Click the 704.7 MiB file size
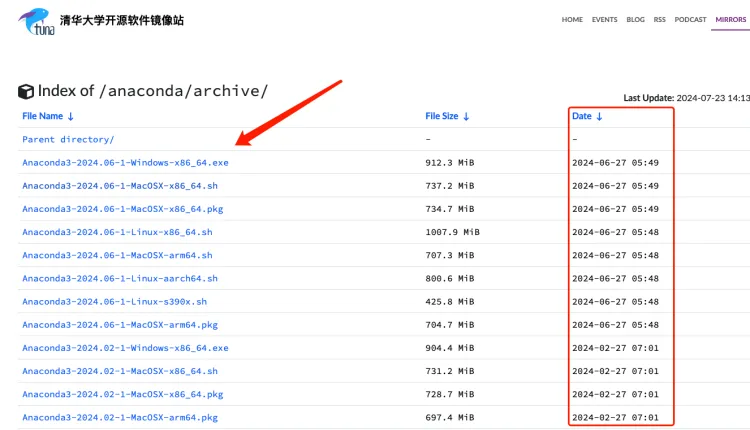Viewport: 750px width, 430px height. tap(450, 325)
